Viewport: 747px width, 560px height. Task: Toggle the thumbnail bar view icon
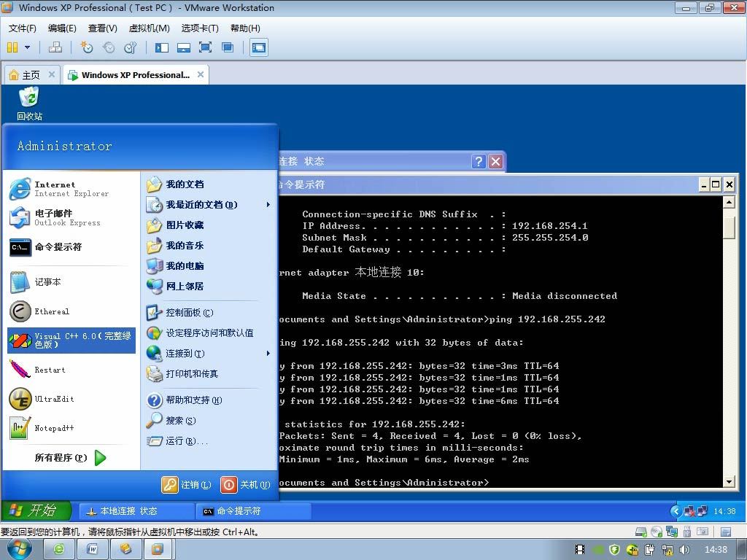(183, 47)
